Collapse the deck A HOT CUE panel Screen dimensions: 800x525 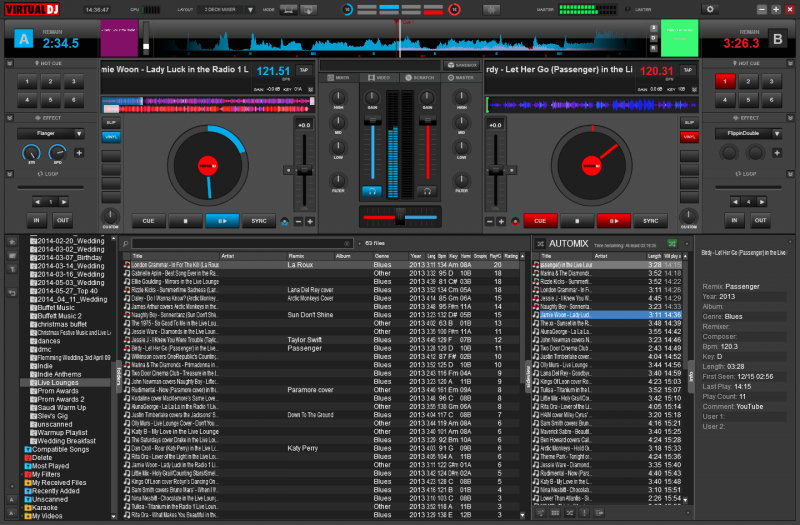9,63
